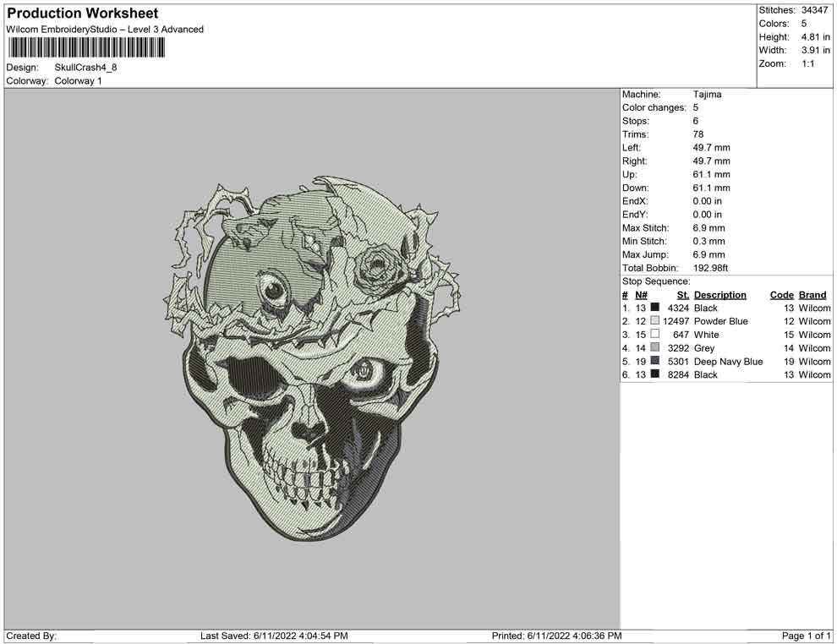
Task: Click the Wilcom EmbroideryStudio subtitle
Action: click(105, 30)
